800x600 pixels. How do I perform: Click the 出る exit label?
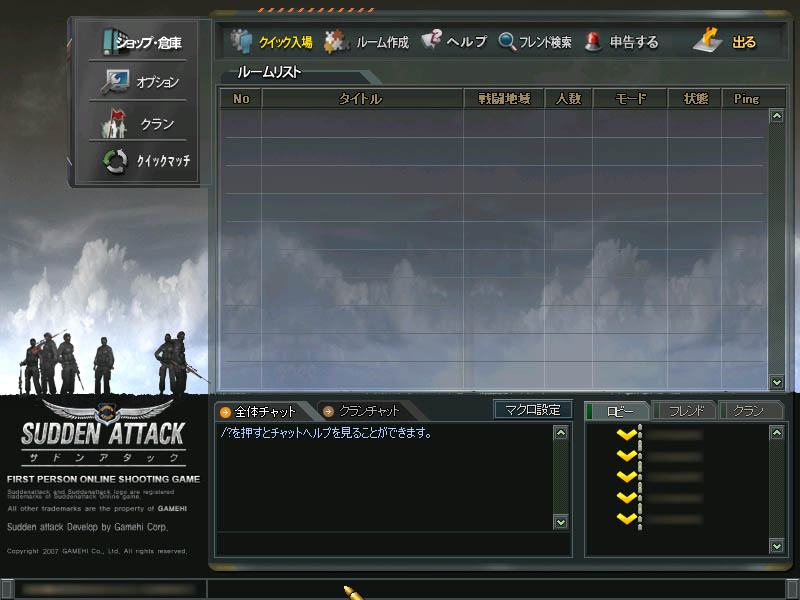click(744, 42)
